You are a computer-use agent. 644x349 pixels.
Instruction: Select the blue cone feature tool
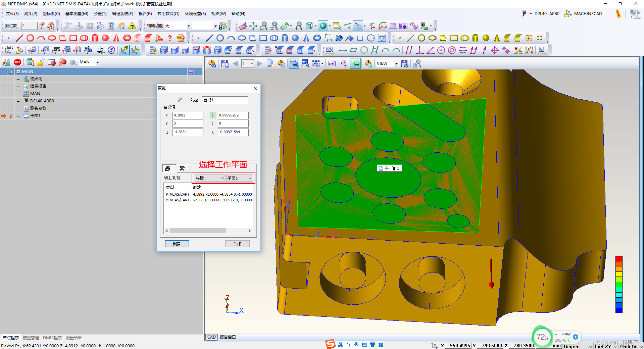pos(306,38)
